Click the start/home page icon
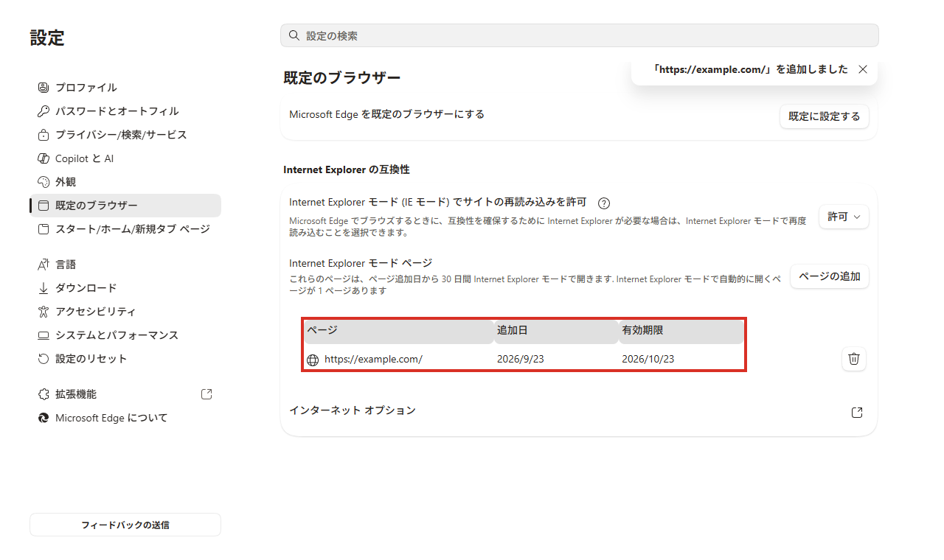Image resolution: width=944 pixels, height=560 pixels. pos(43,229)
